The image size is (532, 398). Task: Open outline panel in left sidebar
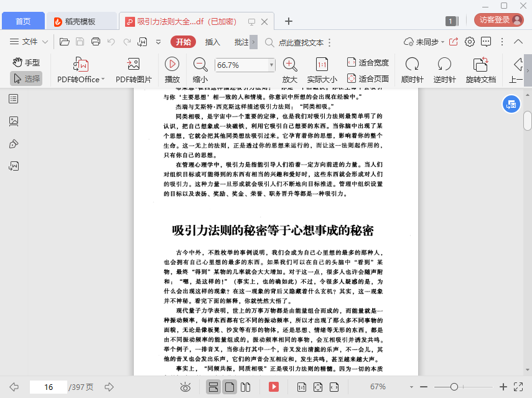14,99
